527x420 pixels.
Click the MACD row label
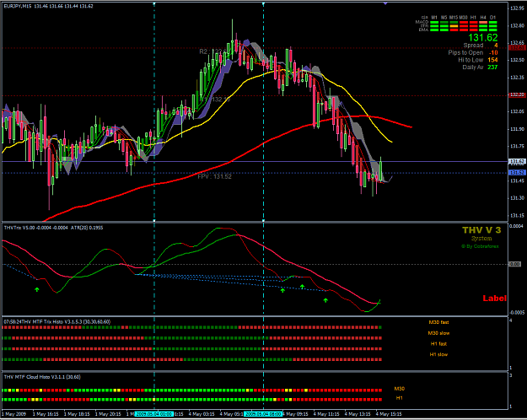pyautogui.click(x=422, y=22)
